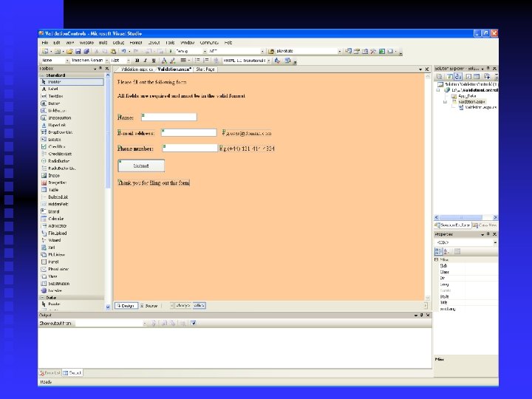Open the Build menu
The image size is (532, 399).
coord(103,43)
